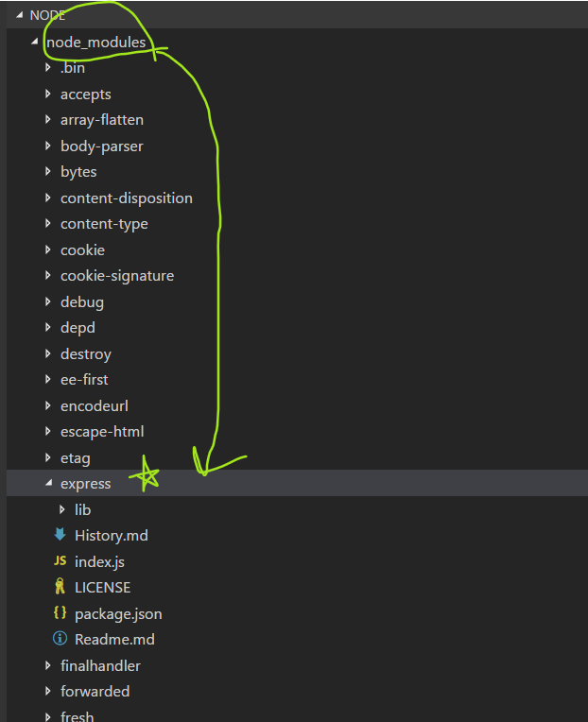
Task: Select the body-parser folder name
Action: tap(102, 146)
